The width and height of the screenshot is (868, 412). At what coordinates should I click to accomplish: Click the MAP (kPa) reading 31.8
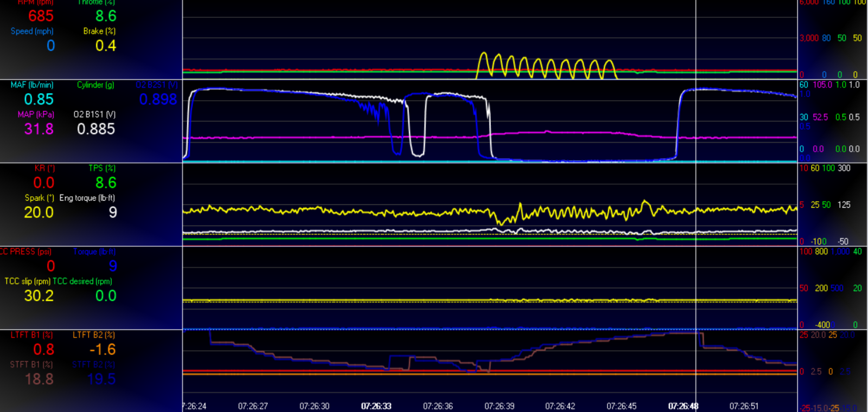coord(39,129)
